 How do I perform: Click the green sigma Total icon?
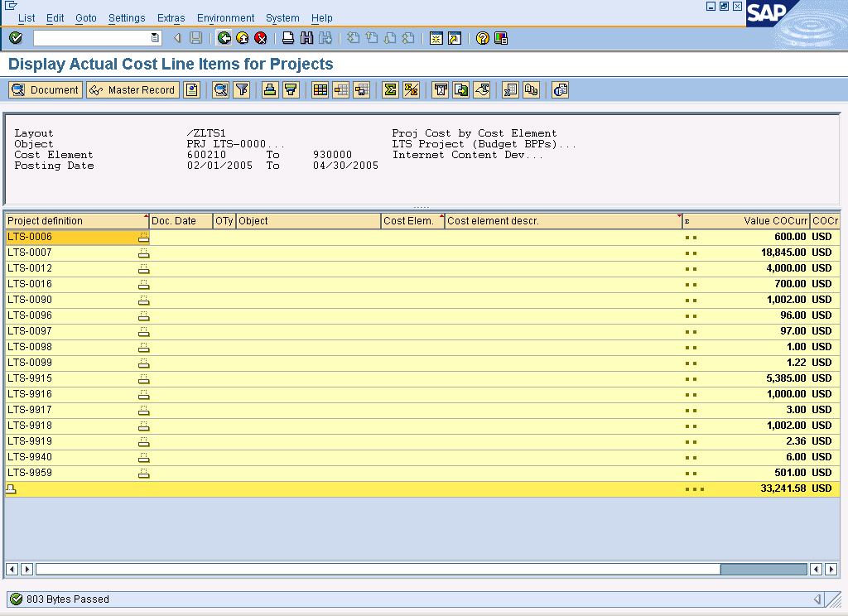click(390, 89)
